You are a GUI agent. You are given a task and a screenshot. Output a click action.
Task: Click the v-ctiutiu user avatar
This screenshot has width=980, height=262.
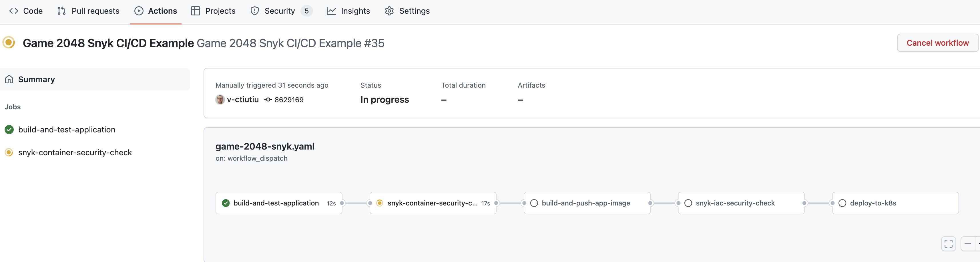pyautogui.click(x=220, y=100)
